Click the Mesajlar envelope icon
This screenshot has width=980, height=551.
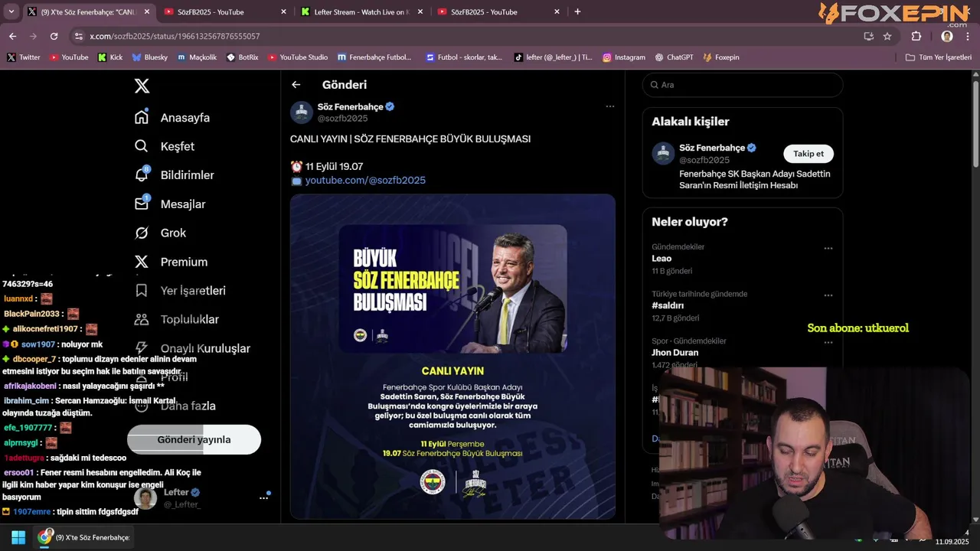tap(142, 204)
